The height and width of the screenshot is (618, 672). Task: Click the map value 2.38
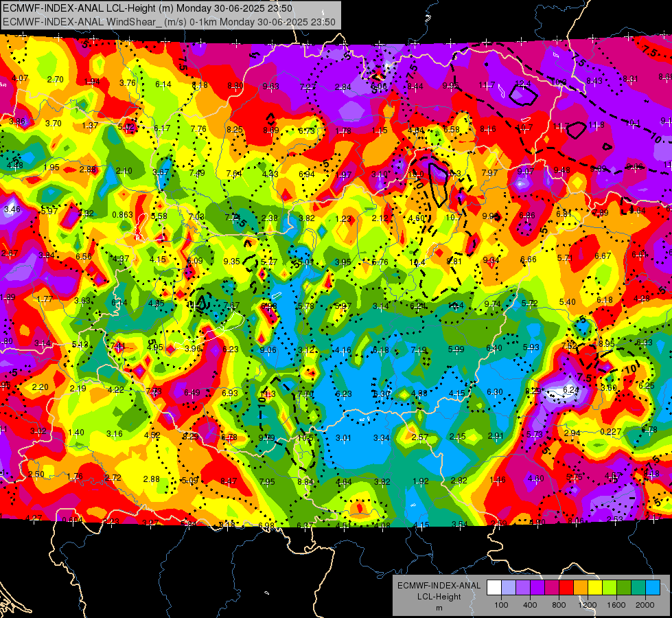coord(270,218)
